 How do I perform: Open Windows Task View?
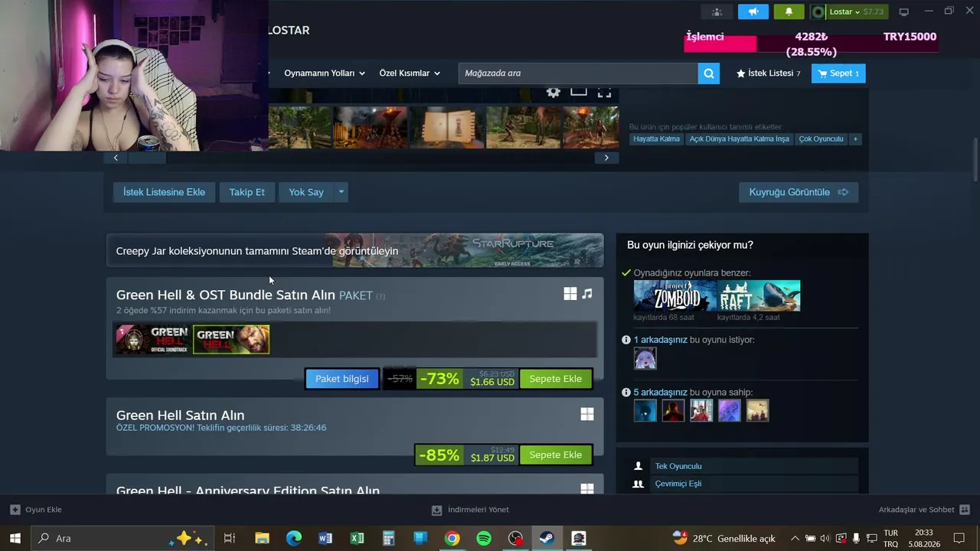[x=229, y=538]
